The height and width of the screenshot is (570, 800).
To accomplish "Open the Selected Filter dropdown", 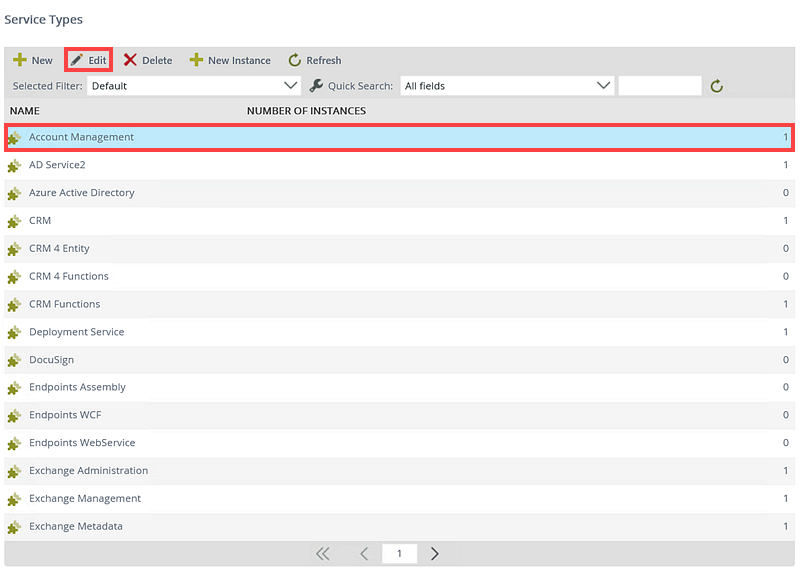I will 194,86.
